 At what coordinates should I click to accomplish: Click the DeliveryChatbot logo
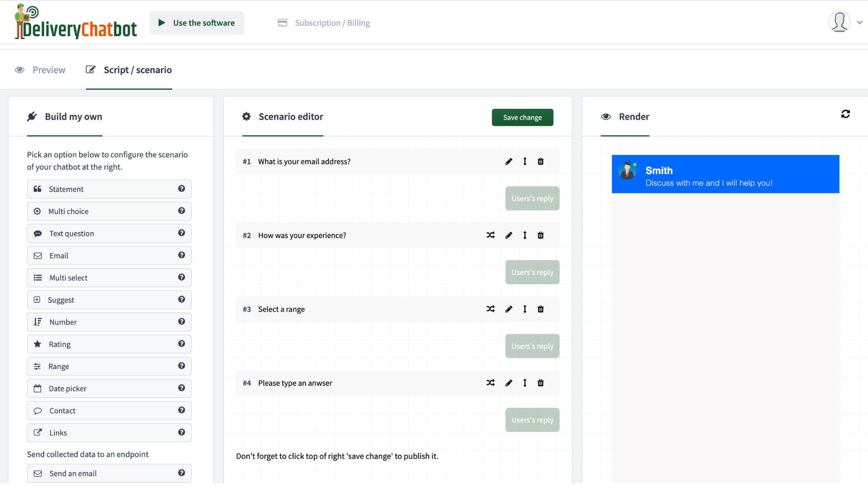click(x=75, y=22)
